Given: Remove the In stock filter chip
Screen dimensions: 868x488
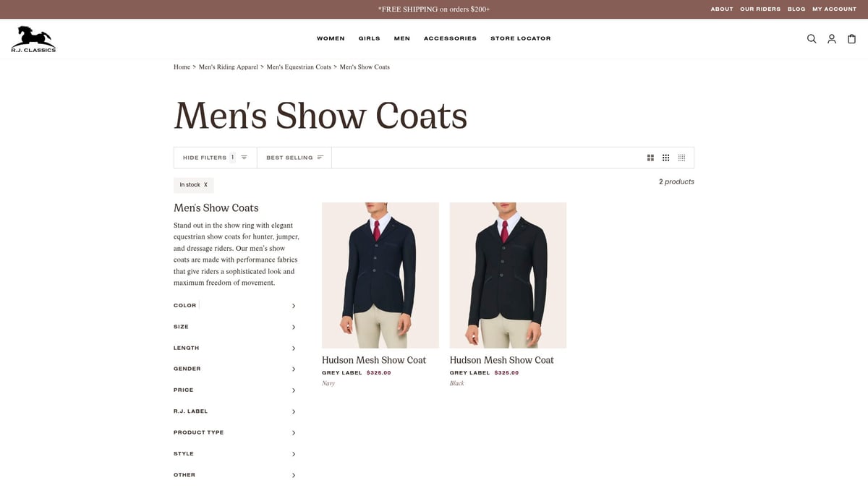Looking at the screenshot, I should pyautogui.click(x=205, y=184).
